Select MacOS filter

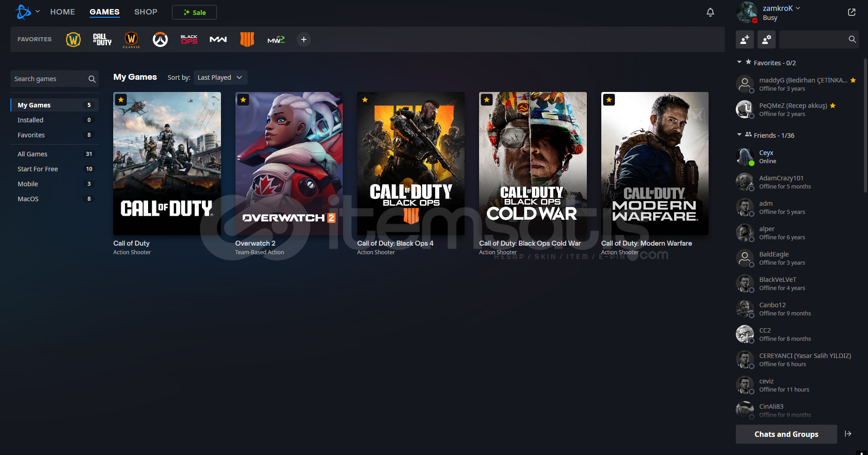pos(54,199)
